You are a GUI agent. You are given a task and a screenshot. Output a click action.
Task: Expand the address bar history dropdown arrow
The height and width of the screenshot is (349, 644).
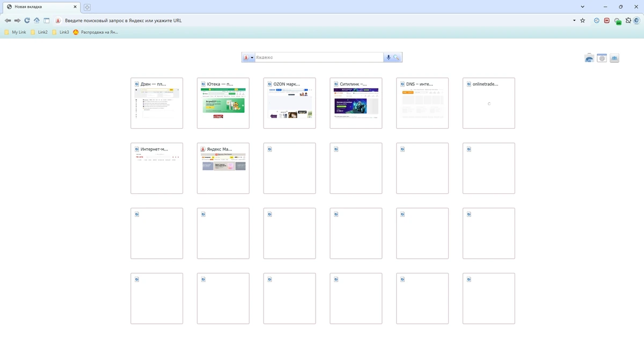574,20
